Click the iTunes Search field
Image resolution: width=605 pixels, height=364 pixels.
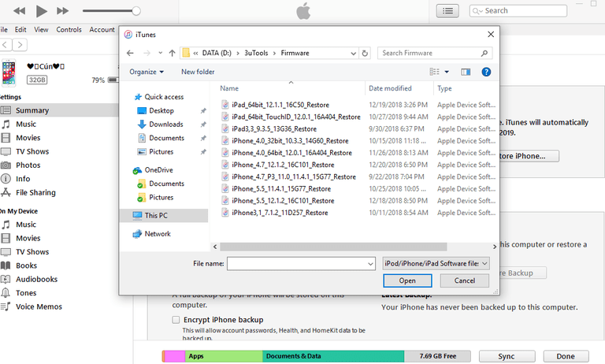(518, 11)
